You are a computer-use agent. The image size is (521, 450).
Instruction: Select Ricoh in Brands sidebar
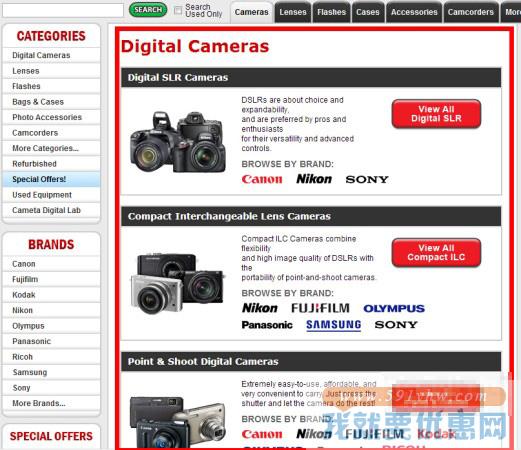point(51,357)
